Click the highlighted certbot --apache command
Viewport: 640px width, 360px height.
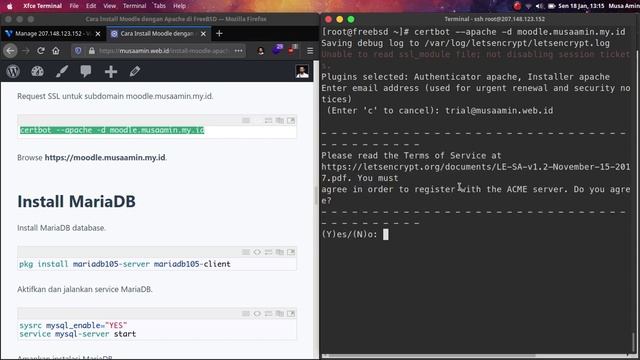coord(112,130)
